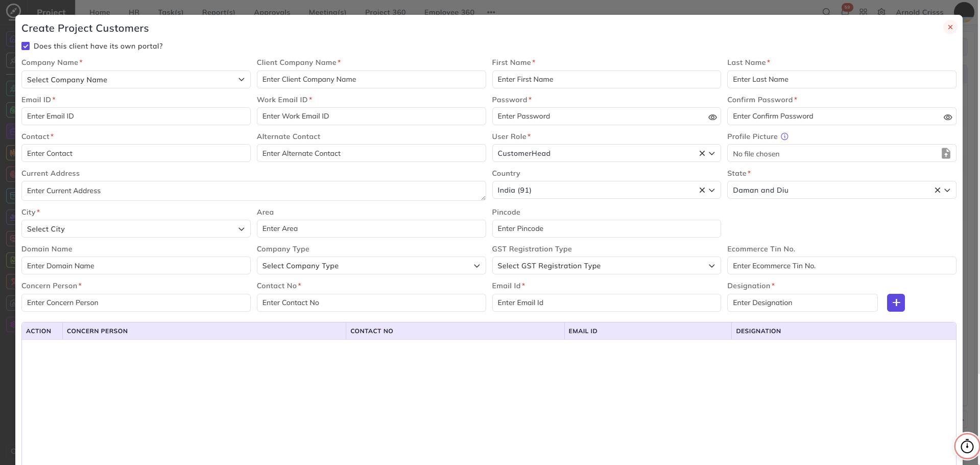Open the Select Company Type dropdown

coord(371,266)
